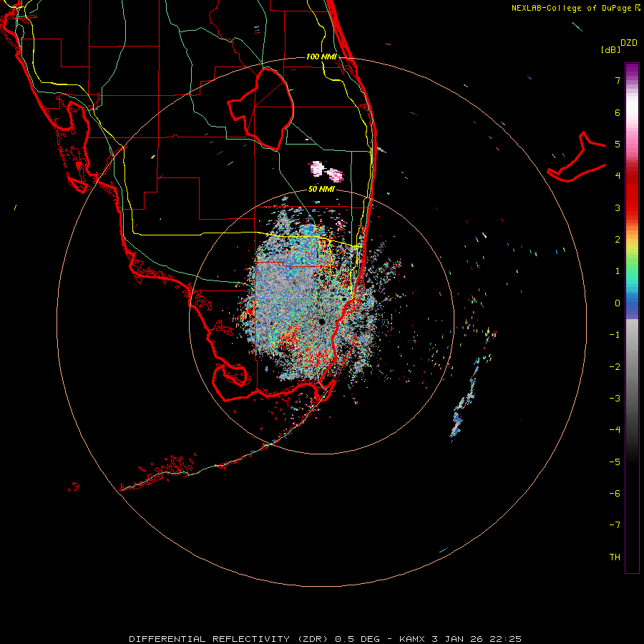This screenshot has height=644, width=644.
Task: Pick the green segment near 1 dB
Action: pos(632,267)
